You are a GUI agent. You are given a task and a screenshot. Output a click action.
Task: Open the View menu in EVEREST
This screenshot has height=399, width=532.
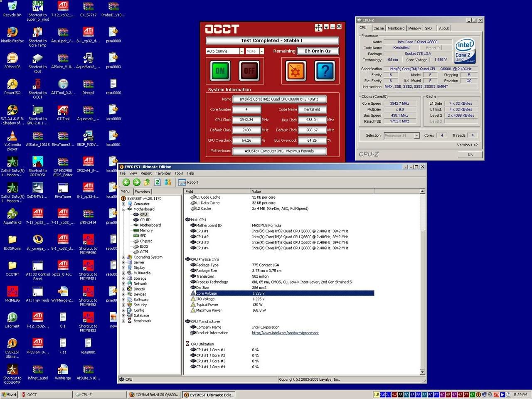tap(133, 173)
